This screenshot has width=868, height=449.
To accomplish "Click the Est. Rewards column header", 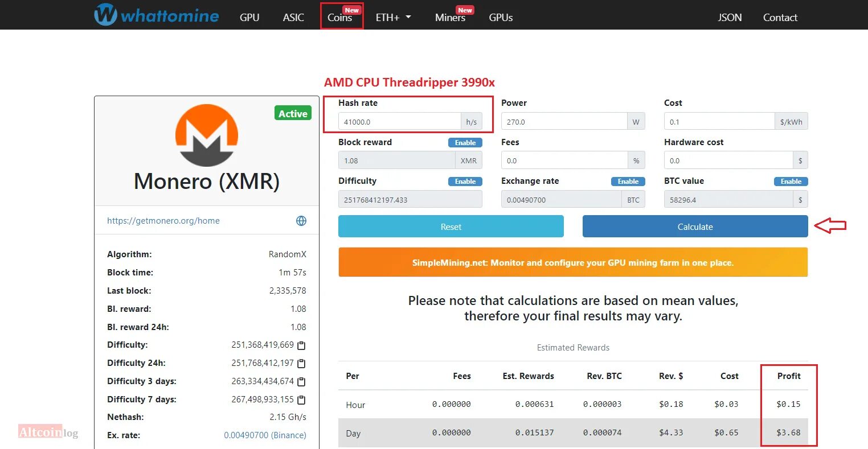I will pos(528,376).
